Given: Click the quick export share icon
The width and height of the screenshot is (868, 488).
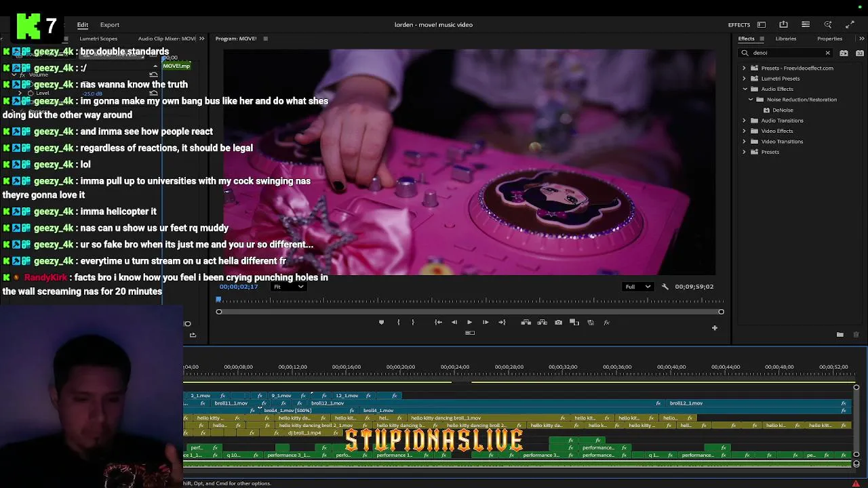Looking at the screenshot, I should (x=783, y=24).
